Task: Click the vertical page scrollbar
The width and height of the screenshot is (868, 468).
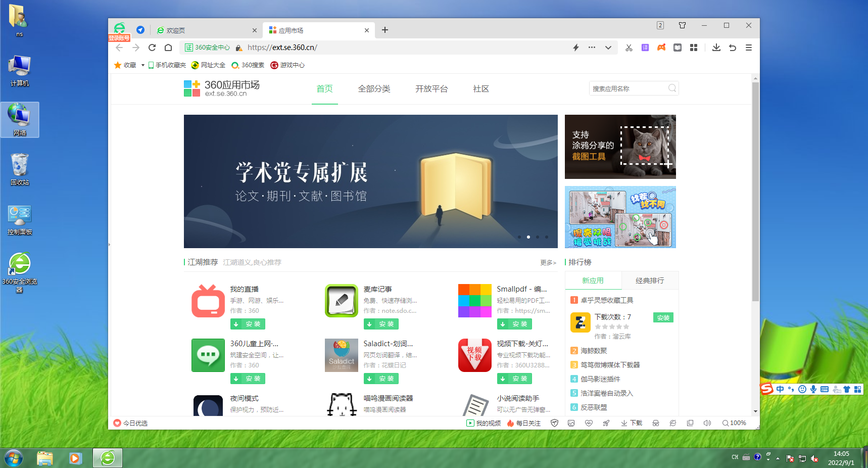Action: point(755,192)
